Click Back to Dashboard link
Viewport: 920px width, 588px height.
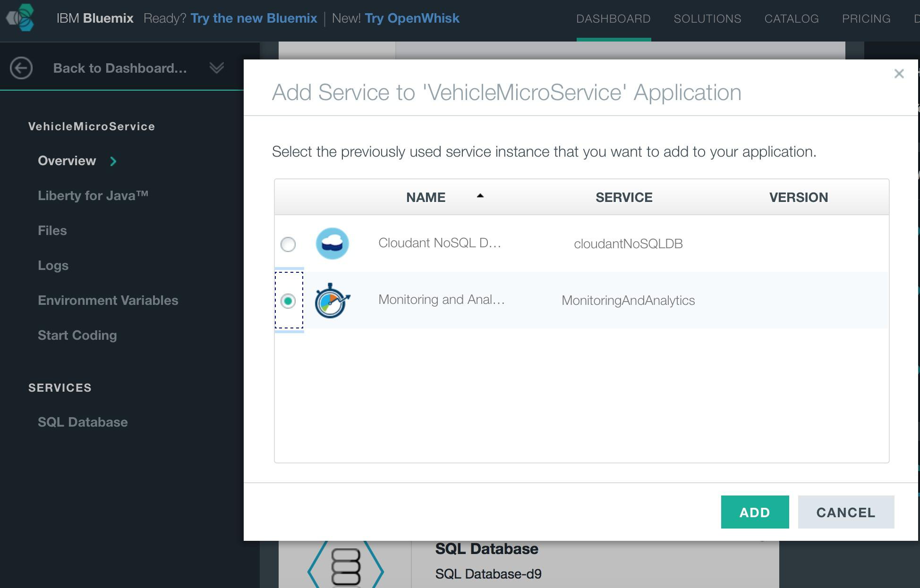tap(120, 68)
